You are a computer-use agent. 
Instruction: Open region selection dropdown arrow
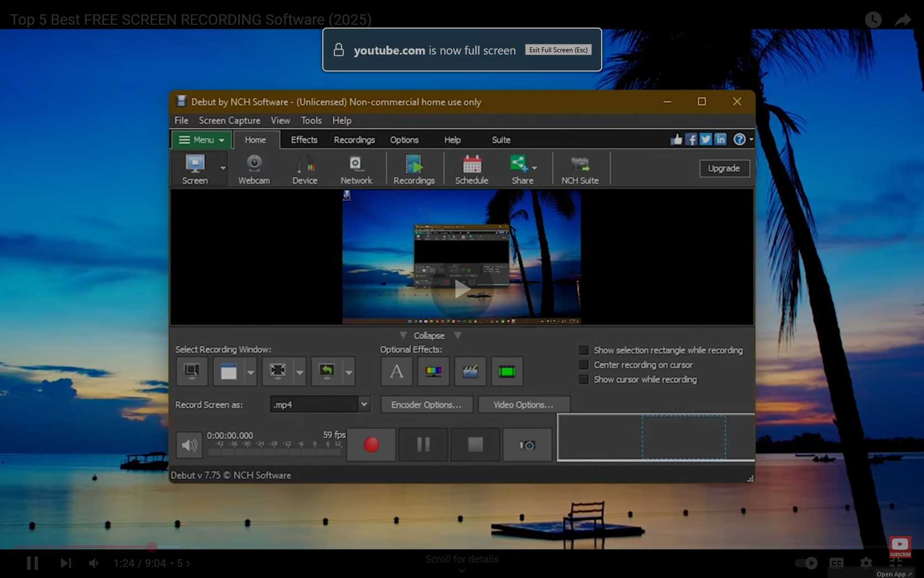point(300,372)
